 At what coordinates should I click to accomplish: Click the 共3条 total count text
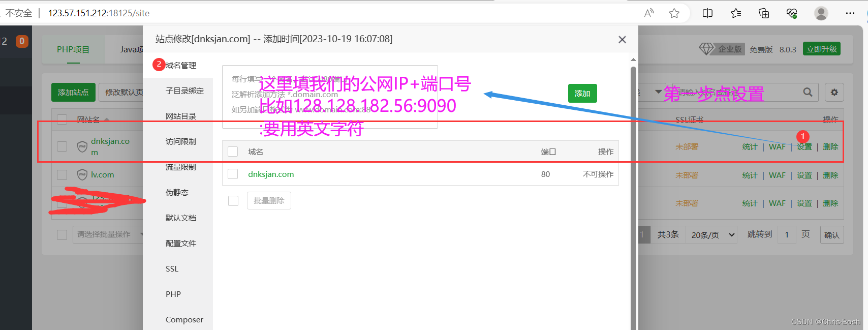(668, 234)
